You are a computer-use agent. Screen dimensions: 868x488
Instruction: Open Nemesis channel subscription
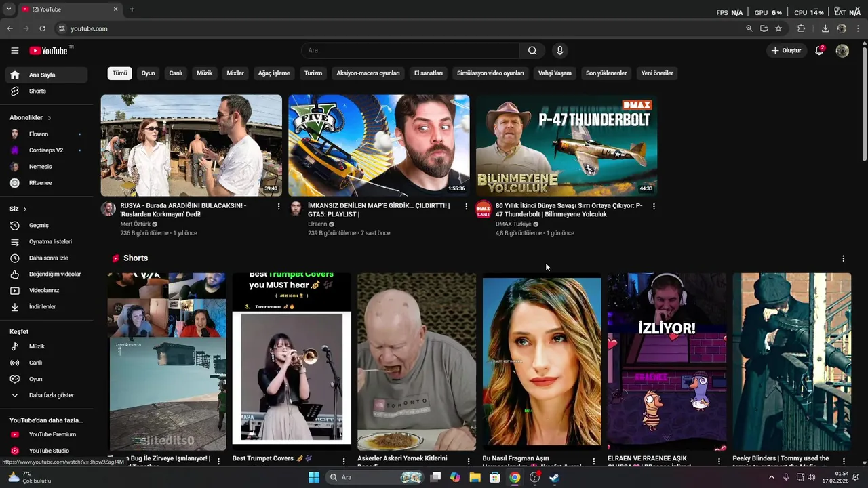[46, 167]
